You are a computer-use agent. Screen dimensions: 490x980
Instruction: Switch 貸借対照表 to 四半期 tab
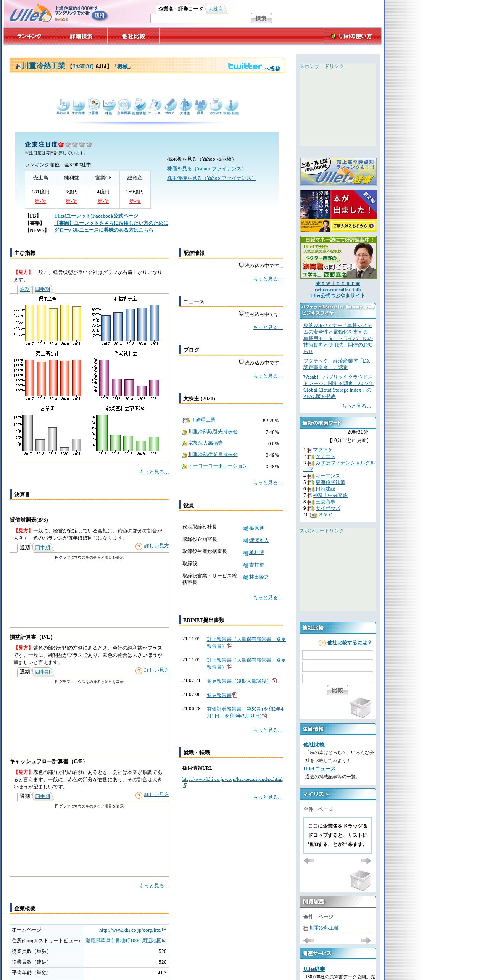tap(42, 548)
